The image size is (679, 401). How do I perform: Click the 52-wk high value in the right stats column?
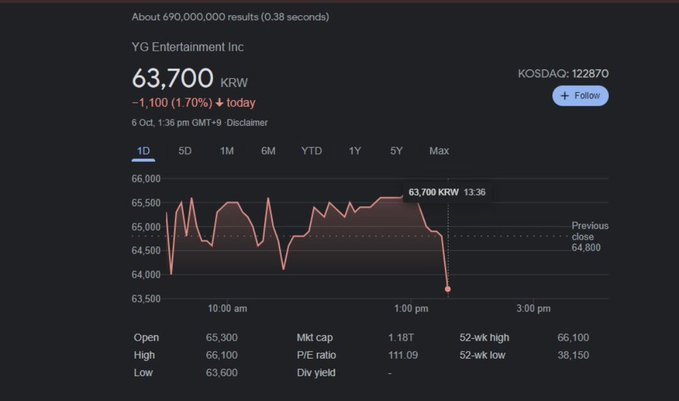coord(573,337)
